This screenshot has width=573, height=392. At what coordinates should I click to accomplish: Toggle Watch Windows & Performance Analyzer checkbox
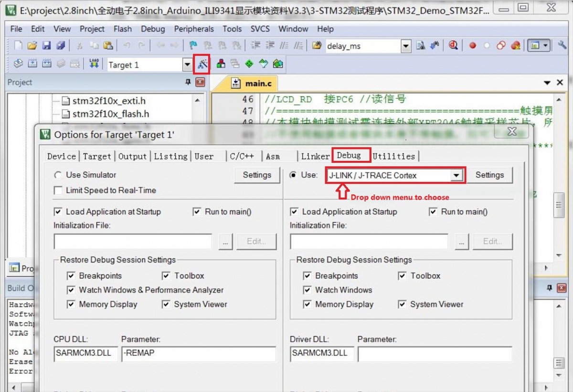point(71,290)
